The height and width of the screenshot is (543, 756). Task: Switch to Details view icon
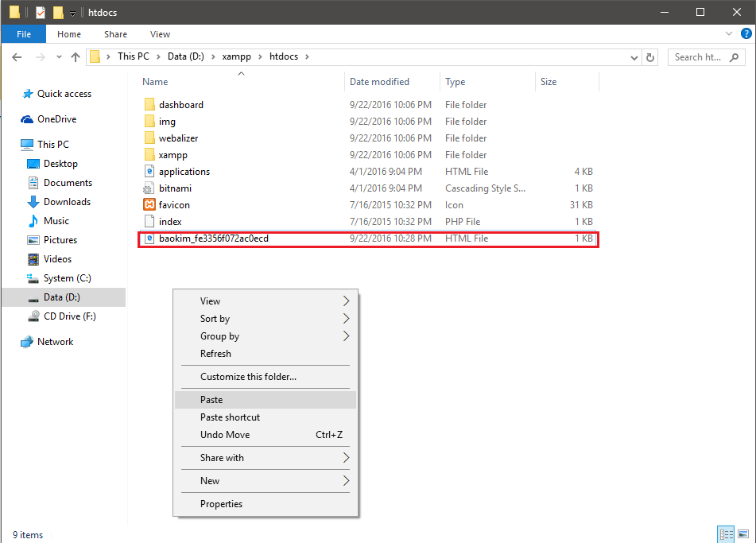click(x=726, y=534)
